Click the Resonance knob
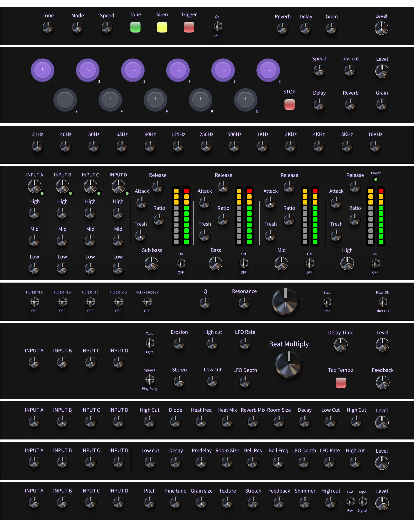 pyautogui.click(x=244, y=303)
